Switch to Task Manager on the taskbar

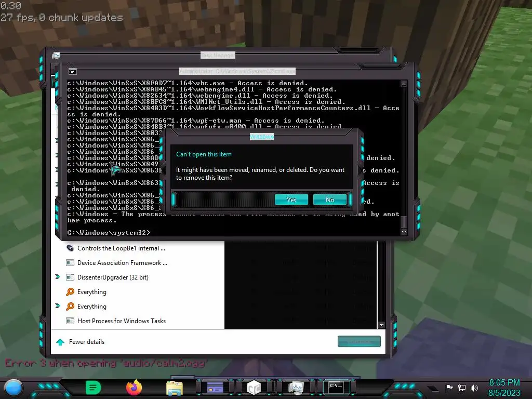click(296, 388)
